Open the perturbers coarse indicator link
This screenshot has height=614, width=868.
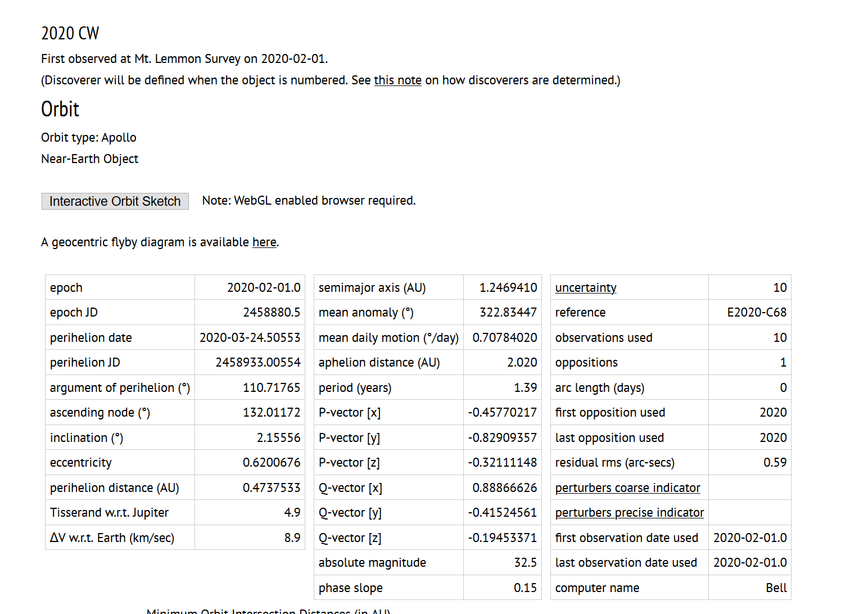click(627, 488)
